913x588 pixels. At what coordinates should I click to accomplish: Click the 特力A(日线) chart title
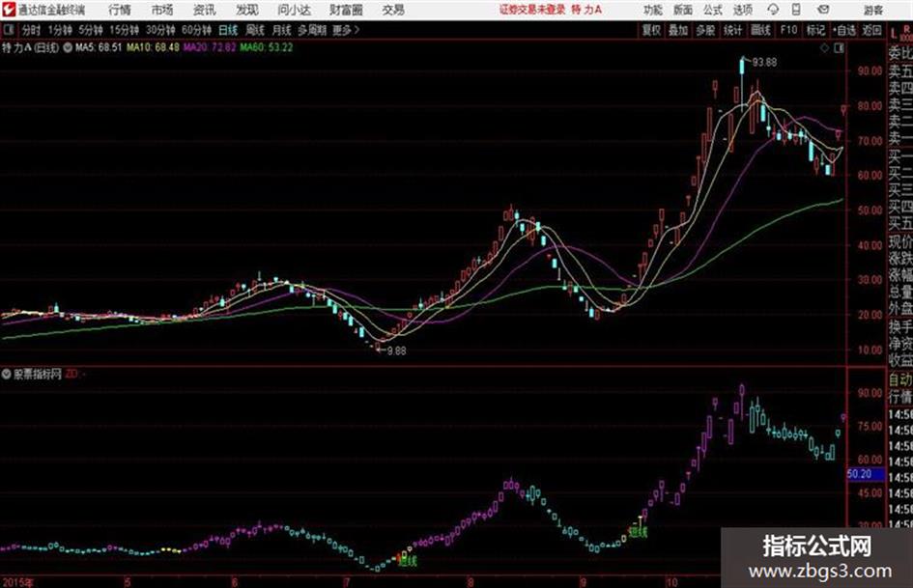click(30, 47)
